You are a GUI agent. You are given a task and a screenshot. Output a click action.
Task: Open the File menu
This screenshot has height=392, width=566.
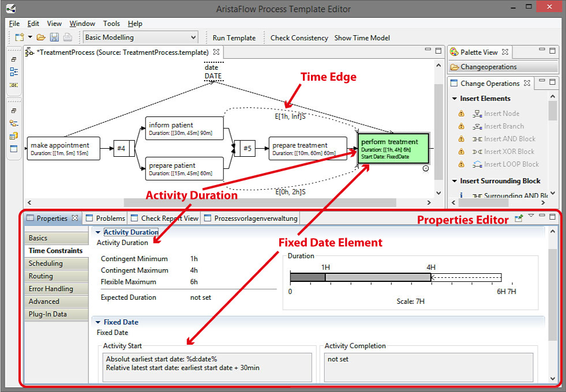pos(14,24)
